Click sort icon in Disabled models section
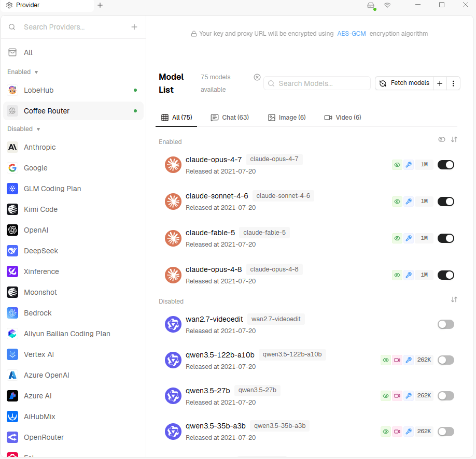Screen dimensions: 476x459 tap(454, 299)
